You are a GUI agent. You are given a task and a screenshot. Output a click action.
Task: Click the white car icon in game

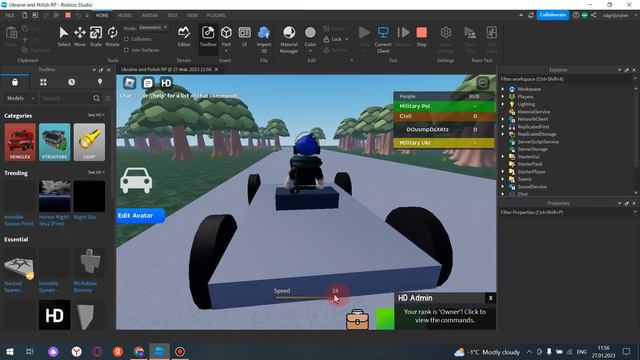[136, 180]
